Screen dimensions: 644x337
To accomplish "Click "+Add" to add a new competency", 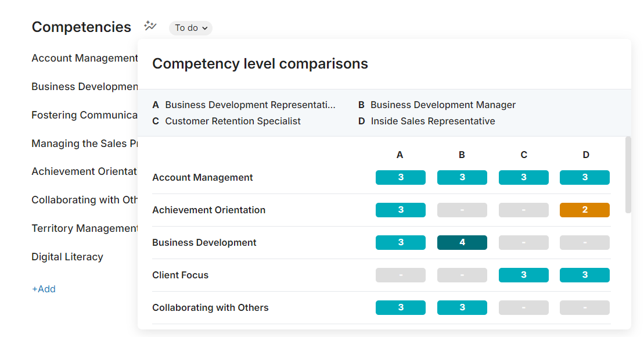I will point(44,289).
